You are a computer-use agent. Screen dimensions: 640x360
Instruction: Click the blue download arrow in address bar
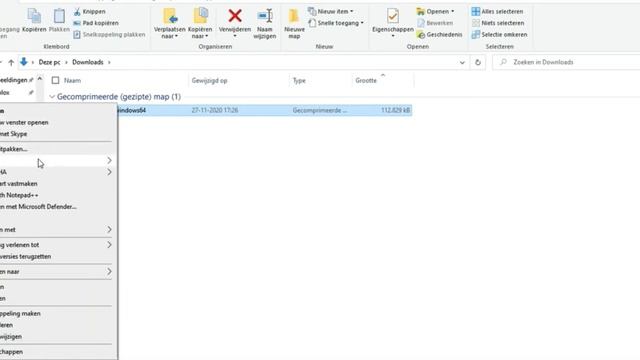[24, 62]
